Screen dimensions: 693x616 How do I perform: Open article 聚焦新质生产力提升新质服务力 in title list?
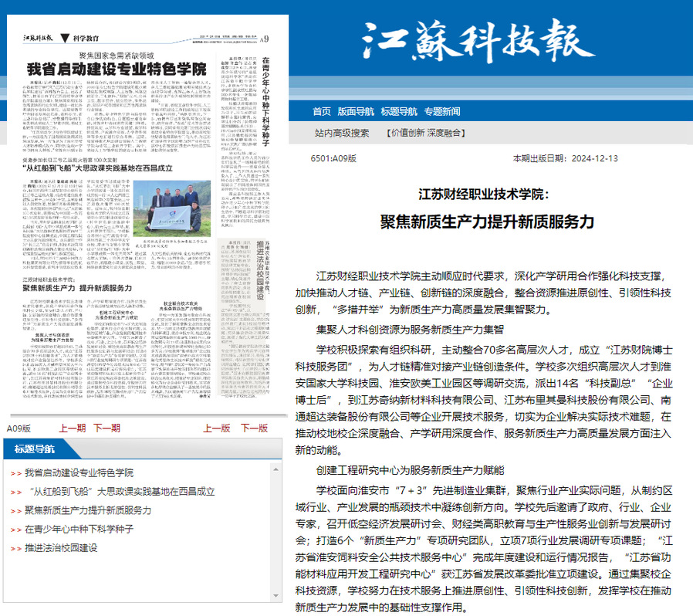pyautogui.click(x=88, y=510)
